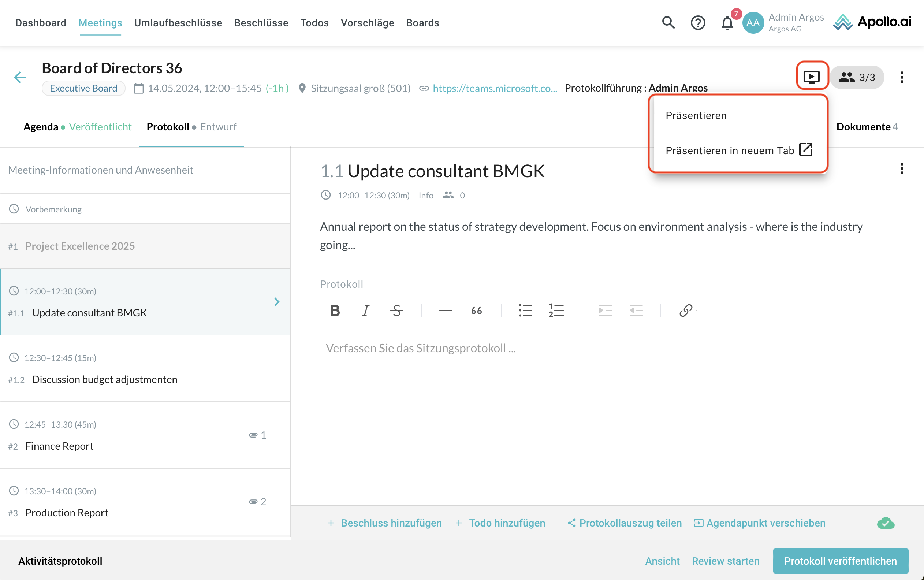
Task: Toggle italic formatting in protocol editor
Action: [x=365, y=311]
